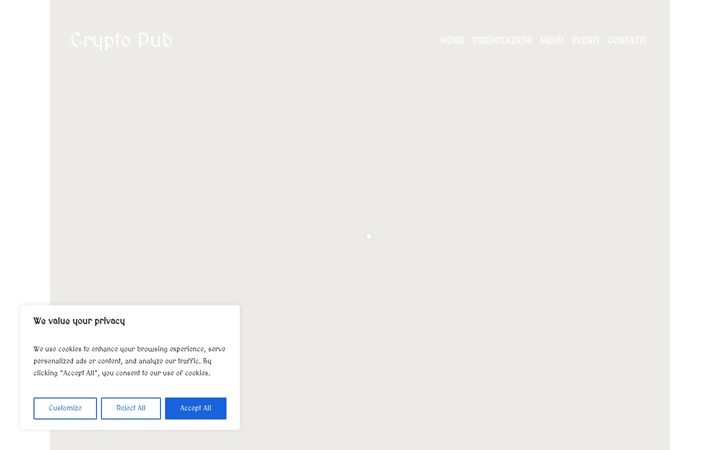Click the "We value your privacy" heading
This screenshot has width=720, height=450.
[x=79, y=321]
